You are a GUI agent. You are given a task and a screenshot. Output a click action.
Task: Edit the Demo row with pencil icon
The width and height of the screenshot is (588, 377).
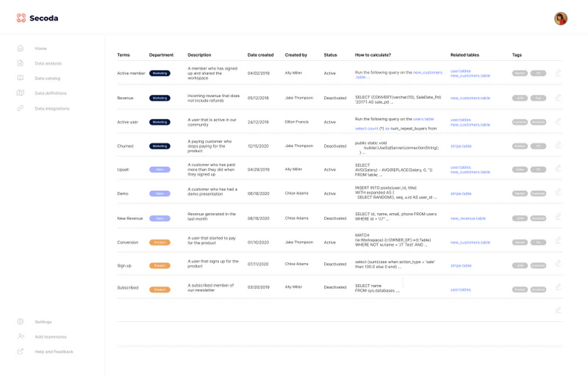[x=558, y=193]
